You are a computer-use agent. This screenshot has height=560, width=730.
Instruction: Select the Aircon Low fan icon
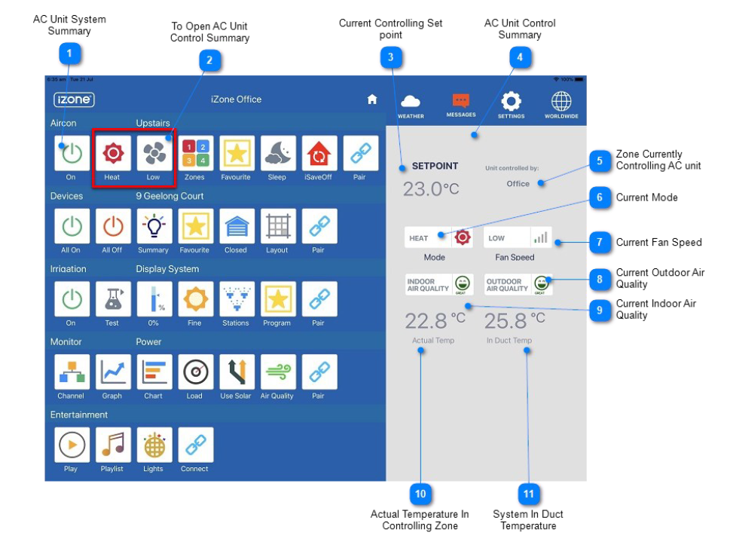154,153
